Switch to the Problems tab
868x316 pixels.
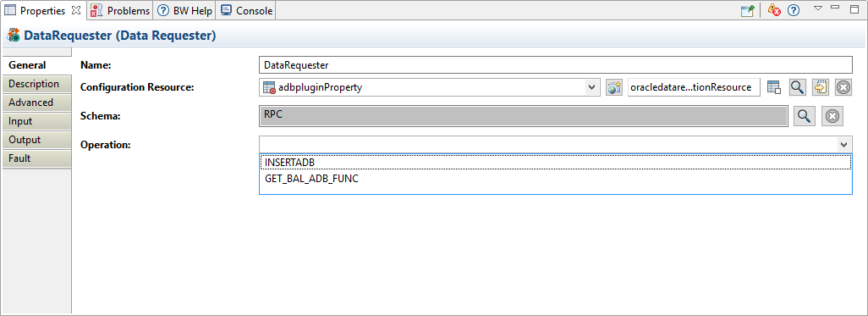coord(119,10)
